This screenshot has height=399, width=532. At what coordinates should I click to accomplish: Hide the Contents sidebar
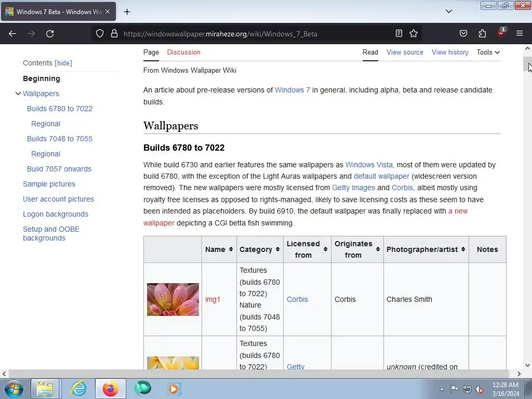63,63
